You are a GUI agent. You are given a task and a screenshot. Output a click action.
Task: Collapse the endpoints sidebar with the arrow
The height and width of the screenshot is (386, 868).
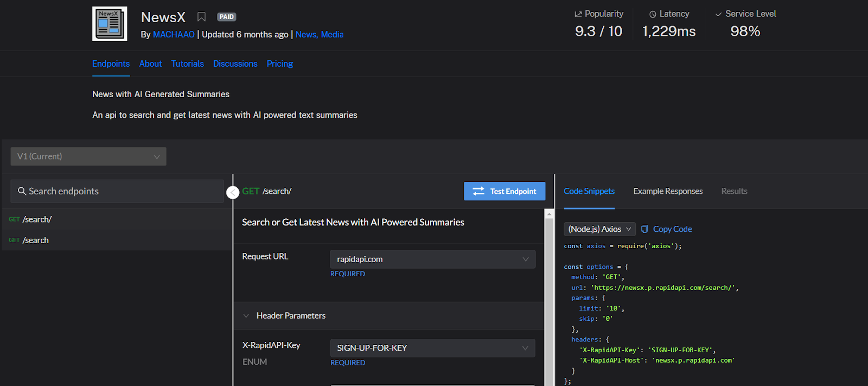pos(233,192)
